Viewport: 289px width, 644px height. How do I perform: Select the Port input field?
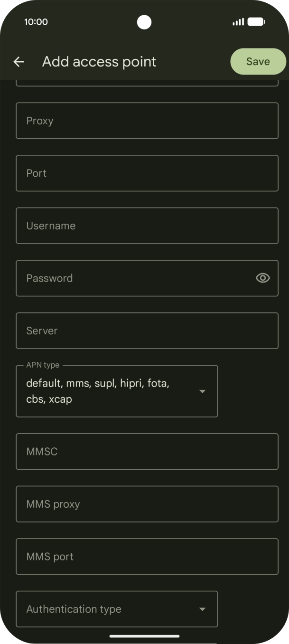click(147, 173)
